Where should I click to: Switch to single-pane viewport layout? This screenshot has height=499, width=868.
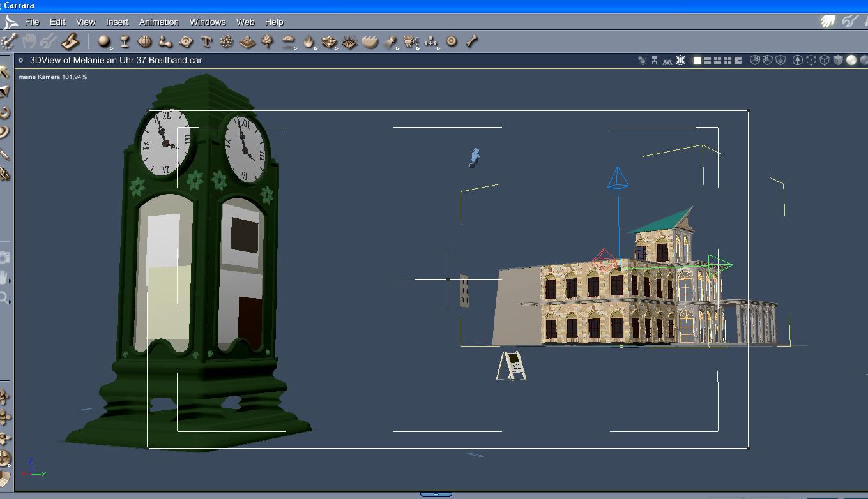click(x=697, y=60)
